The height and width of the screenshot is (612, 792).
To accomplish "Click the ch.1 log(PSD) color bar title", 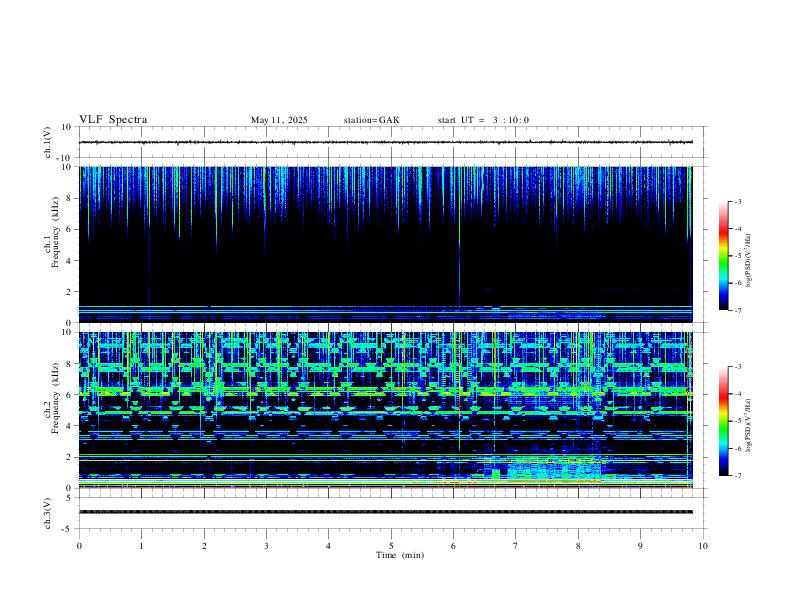I will (749, 261).
